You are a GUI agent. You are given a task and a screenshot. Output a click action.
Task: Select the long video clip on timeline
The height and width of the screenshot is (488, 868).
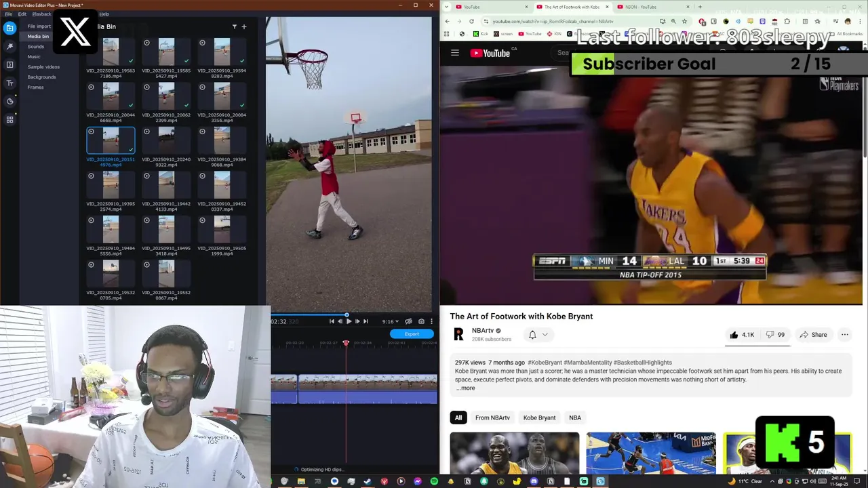click(x=368, y=390)
